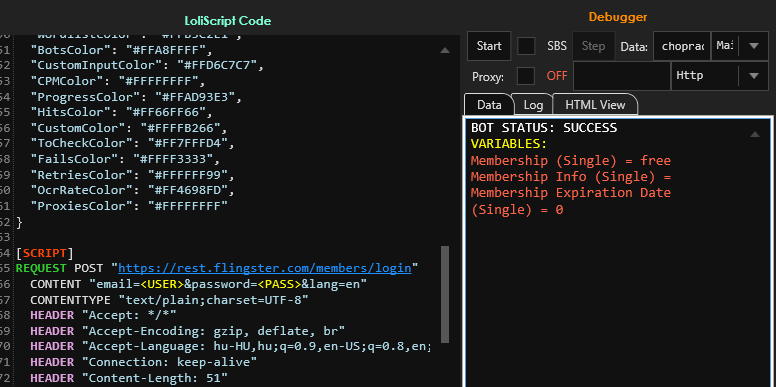Click the debugger output scroll-up arrow
This screenshot has height=387, width=776.
point(754,134)
